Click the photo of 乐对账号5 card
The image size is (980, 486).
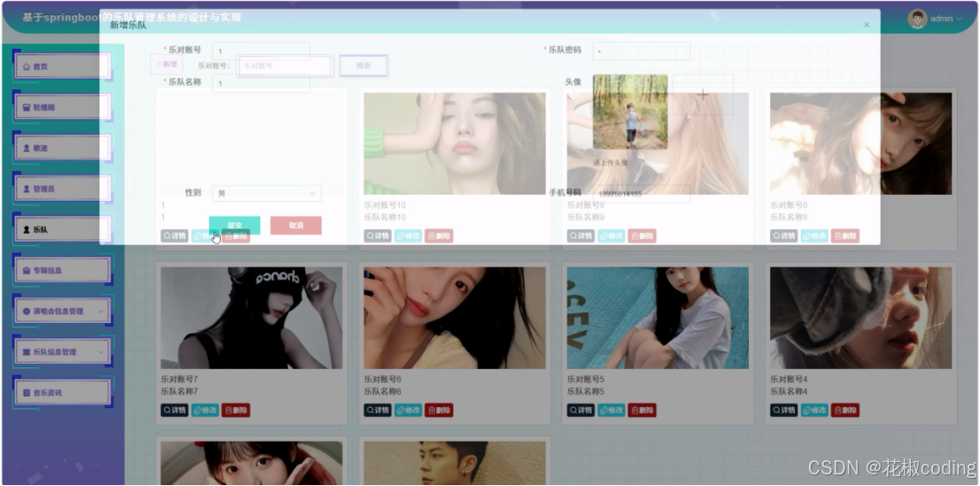[x=657, y=318]
